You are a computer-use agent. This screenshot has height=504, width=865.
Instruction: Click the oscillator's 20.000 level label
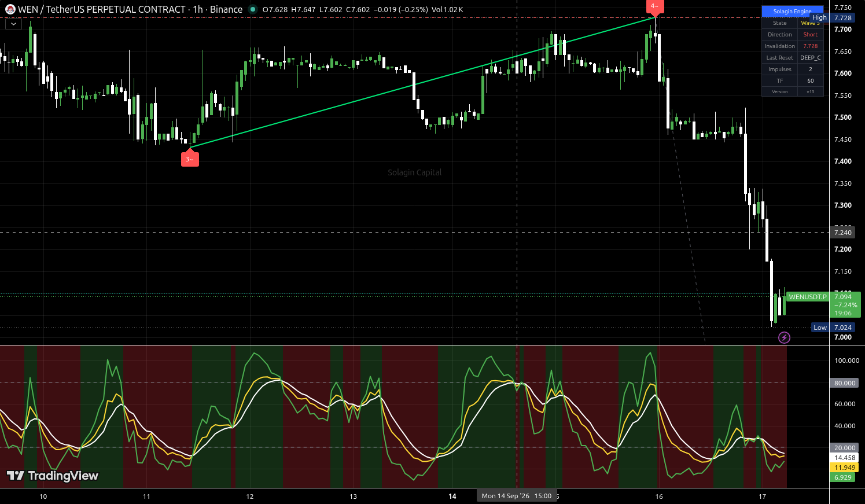(845, 448)
